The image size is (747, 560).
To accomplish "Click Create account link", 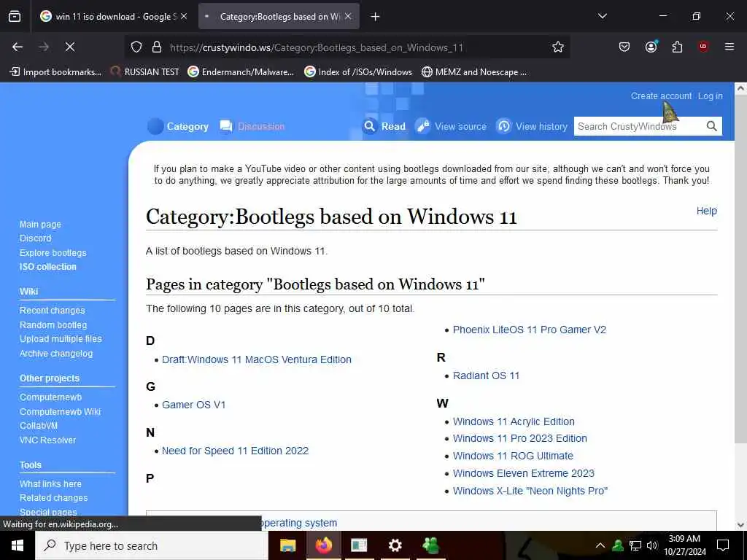I will 661,96.
